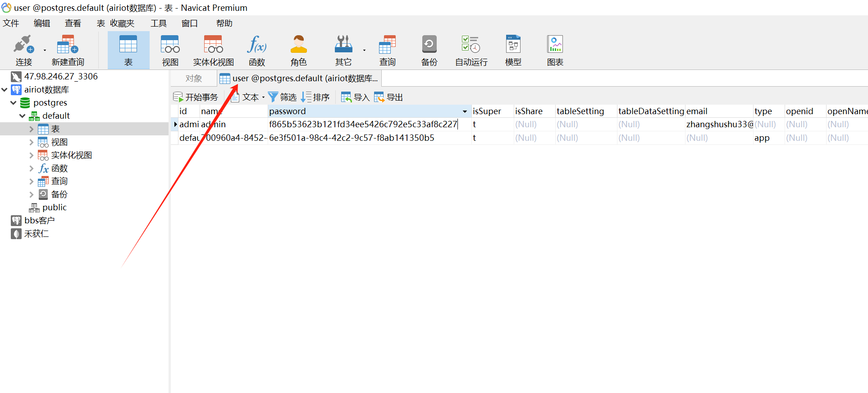Viewport: 868px width, 393px height.
Task: Select the airiot数据库 connection
Action: coord(46,90)
